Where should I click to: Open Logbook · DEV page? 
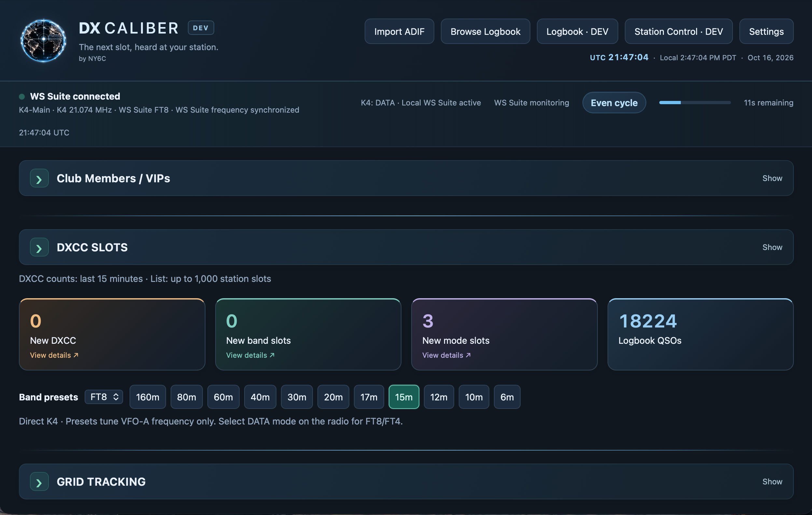(x=577, y=31)
